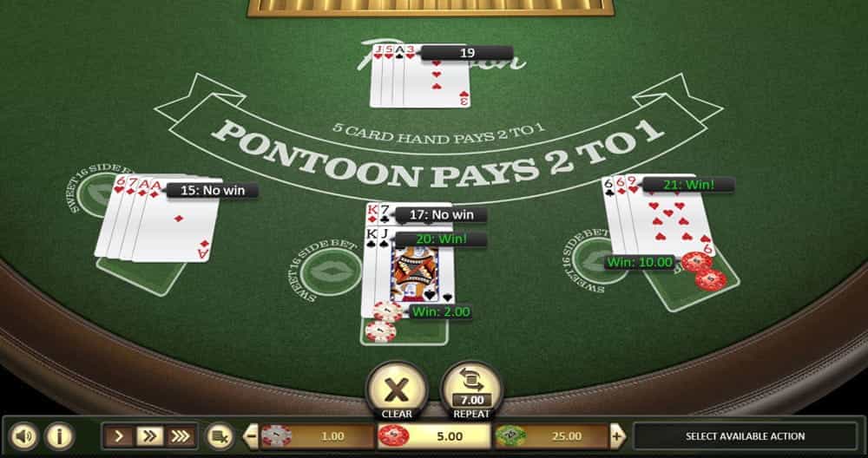868x458 pixels.
Task: Open the game info button
Action: pyautogui.click(x=59, y=436)
